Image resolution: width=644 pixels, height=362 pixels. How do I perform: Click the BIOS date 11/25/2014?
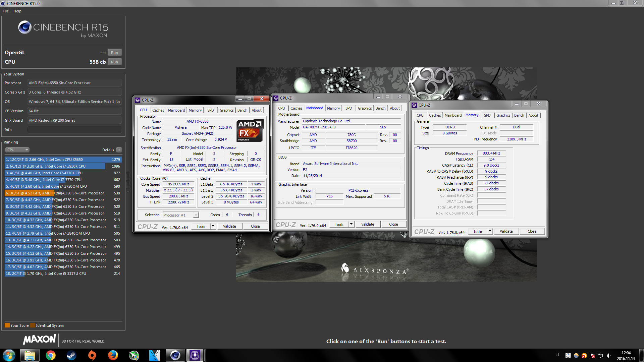coord(351,176)
